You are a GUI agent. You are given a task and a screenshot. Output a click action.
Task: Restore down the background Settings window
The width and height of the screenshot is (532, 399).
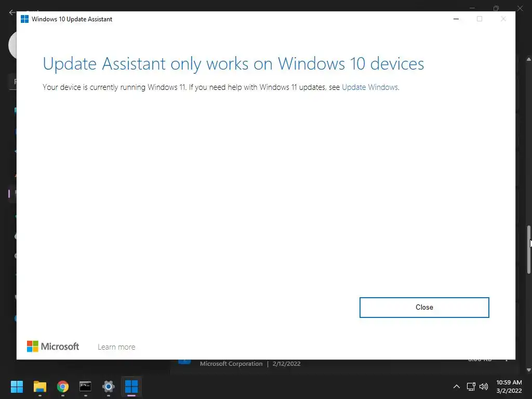[x=496, y=8]
